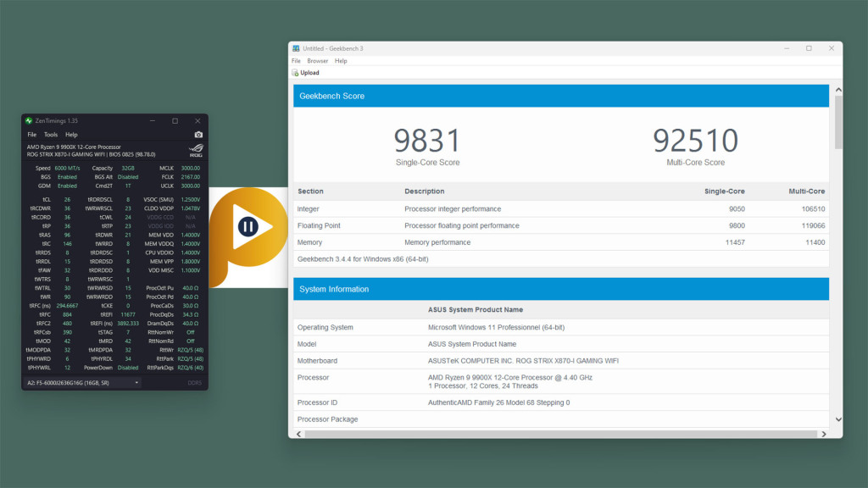Click the AMD Ryzen 9 9900X processor name in ZenTimings

74,147
